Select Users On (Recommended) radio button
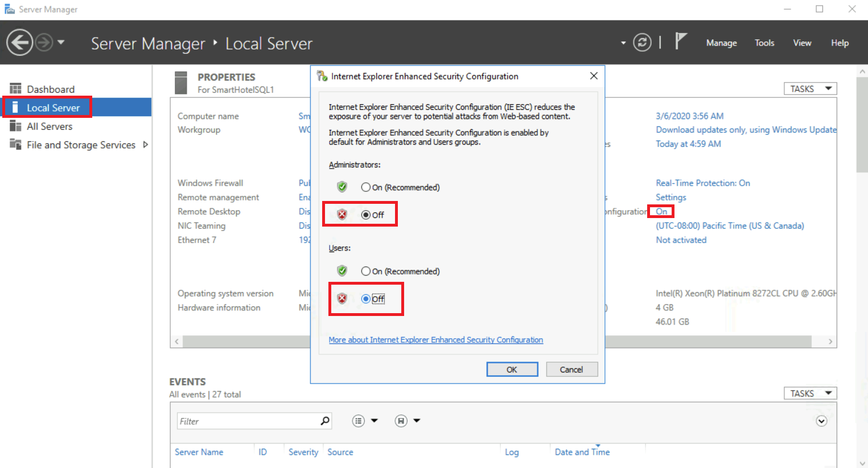 (365, 272)
